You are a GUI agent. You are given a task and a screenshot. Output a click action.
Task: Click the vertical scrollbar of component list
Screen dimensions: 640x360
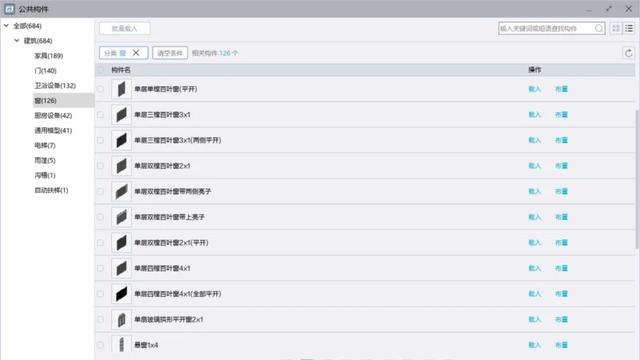coord(637,180)
